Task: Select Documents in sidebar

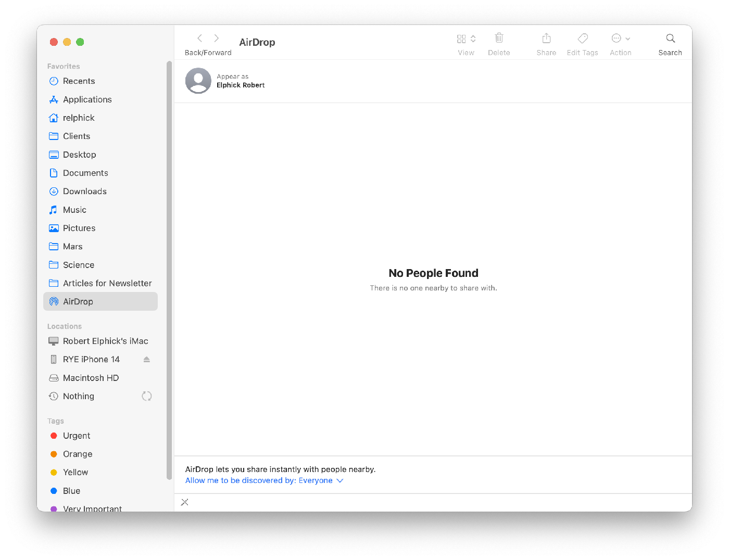Action: pyautogui.click(x=100, y=173)
